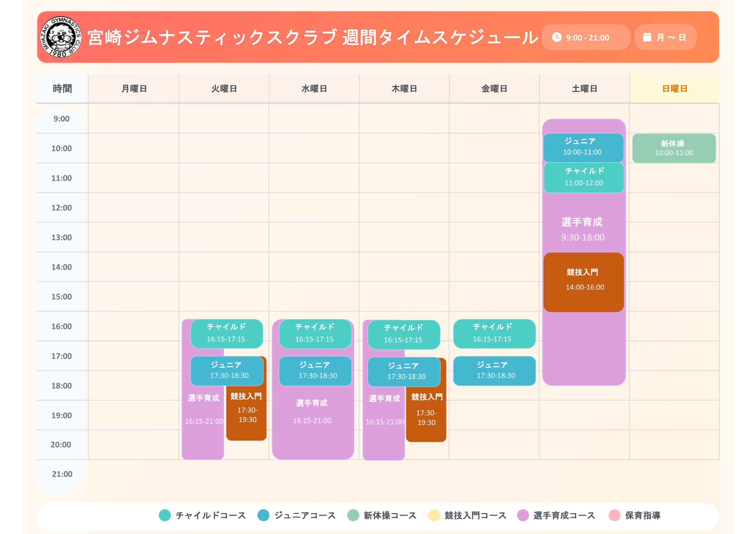Image resolution: width=756 pixels, height=534 pixels.
Task: Open Sunday 新体操 10:00-11:00 class block
Action: coord(674,148)
